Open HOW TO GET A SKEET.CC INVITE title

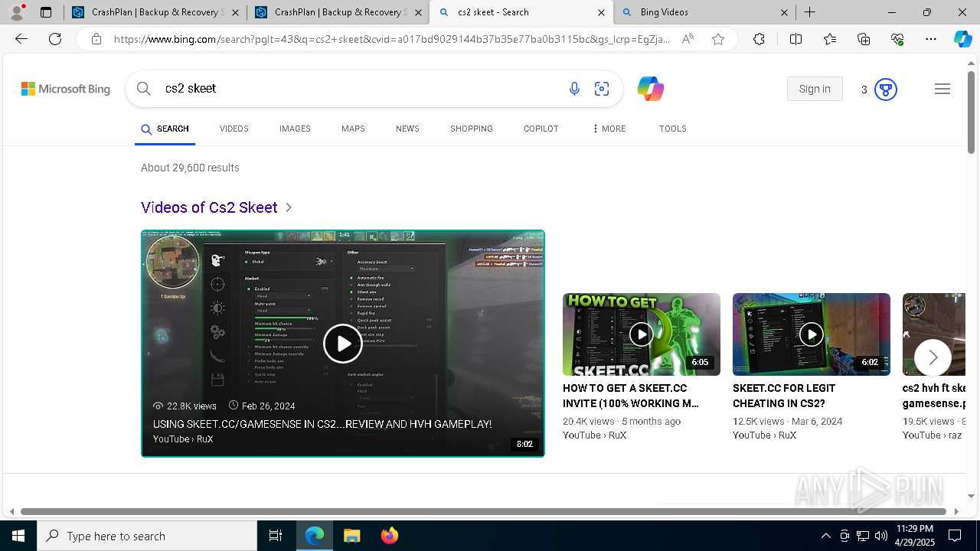click(x=631, y=396)
